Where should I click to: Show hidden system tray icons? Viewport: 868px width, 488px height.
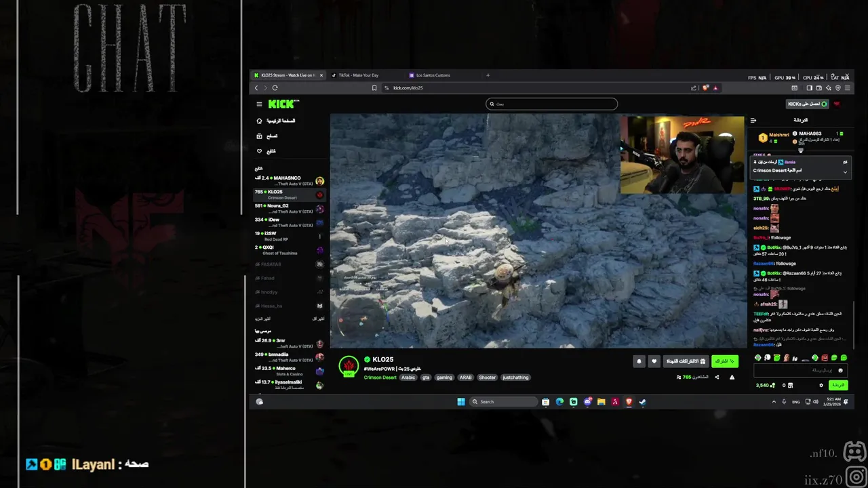pos(774,402)
